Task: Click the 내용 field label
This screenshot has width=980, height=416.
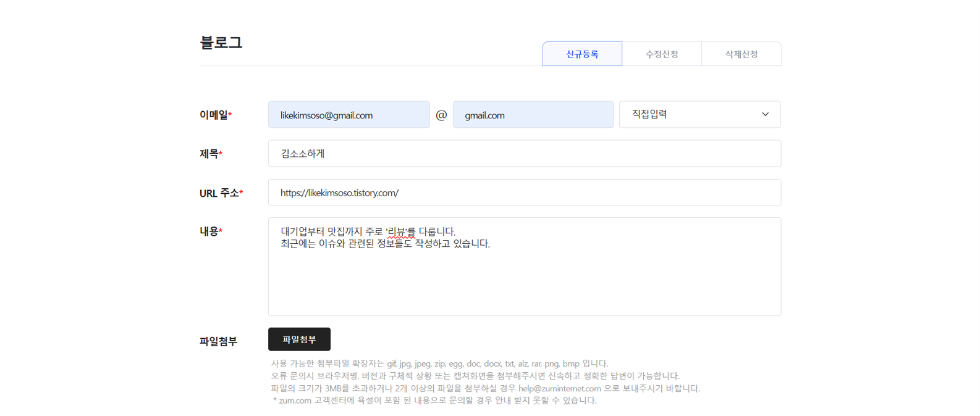Action: tap(211, 231)
